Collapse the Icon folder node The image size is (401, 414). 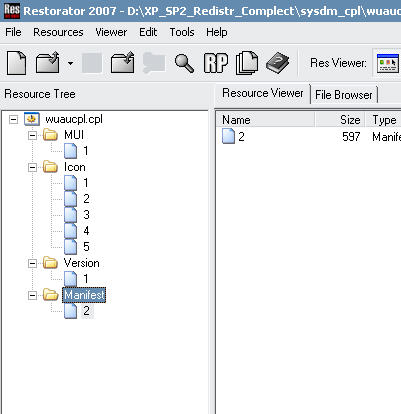point(32,167)
